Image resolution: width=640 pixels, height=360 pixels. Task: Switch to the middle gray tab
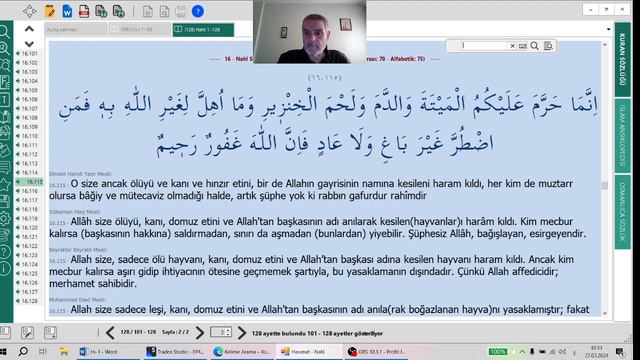point(139,29)
